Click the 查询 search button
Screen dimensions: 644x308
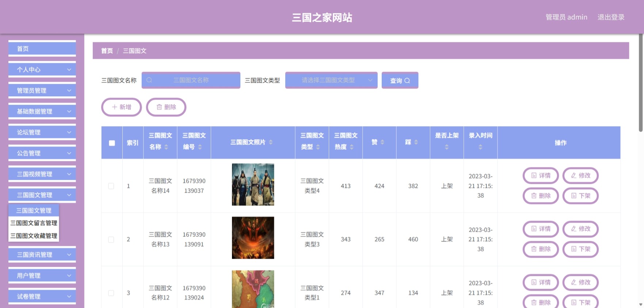pyautogui.click(x=400, y=80)
